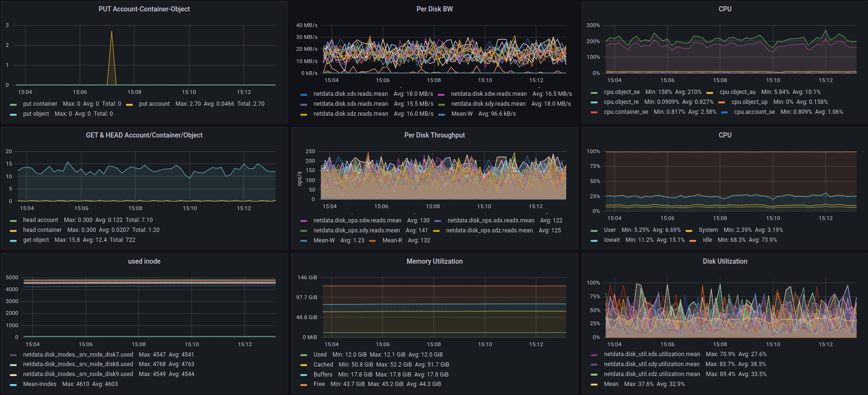
Task: Expand the Memory Utilization panel title menu
Action: coord(434,261)
